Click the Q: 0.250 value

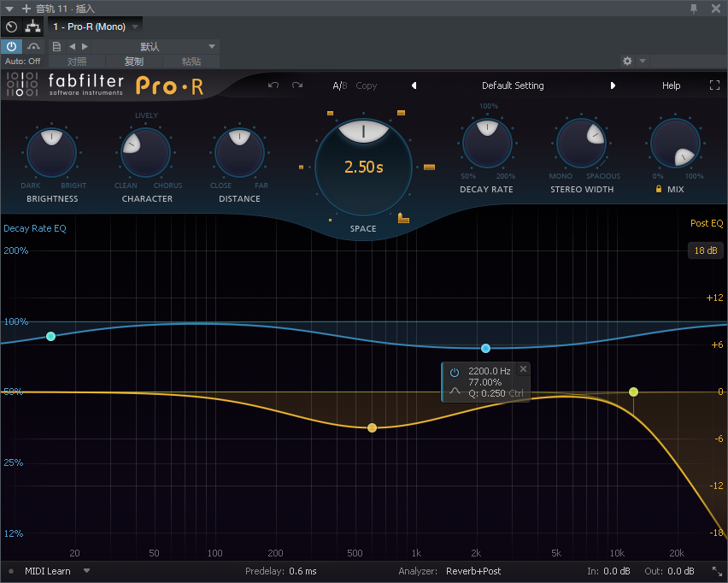pyautogui.click(x=486, y=393)
